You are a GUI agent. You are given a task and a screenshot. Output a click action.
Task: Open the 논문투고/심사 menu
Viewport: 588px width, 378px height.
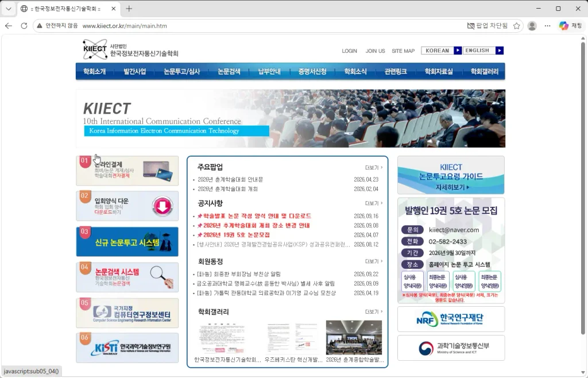(x=182, y=72)
